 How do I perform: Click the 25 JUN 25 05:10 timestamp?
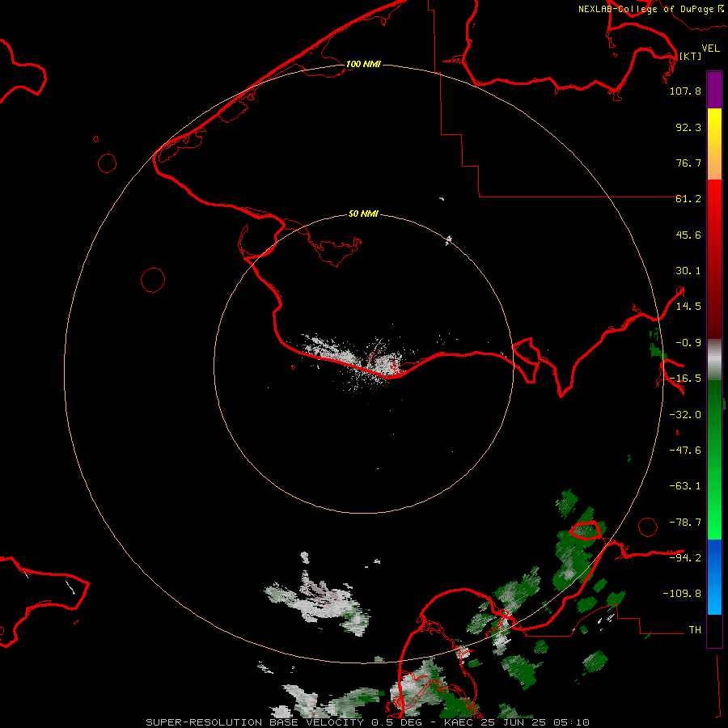point(536,722)
